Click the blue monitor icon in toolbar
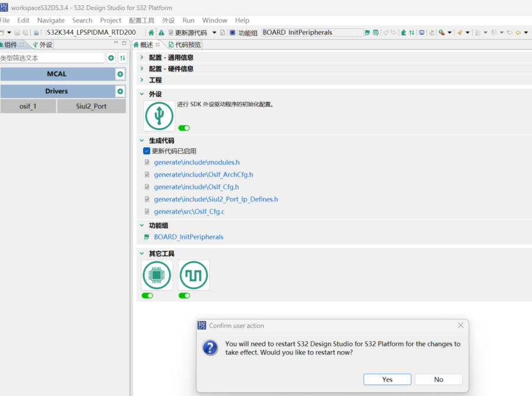Screen dimensions: 532x396 tap(421, 33)
